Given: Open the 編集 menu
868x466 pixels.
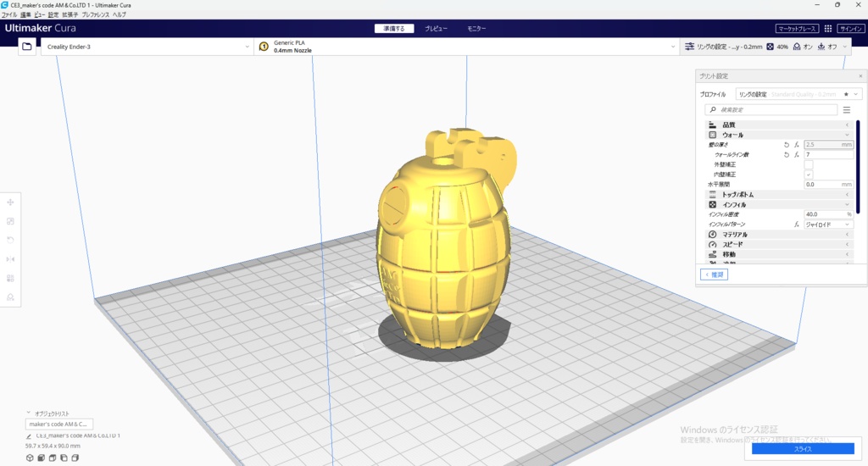Looking at the screenshot, I should point(25,15).
